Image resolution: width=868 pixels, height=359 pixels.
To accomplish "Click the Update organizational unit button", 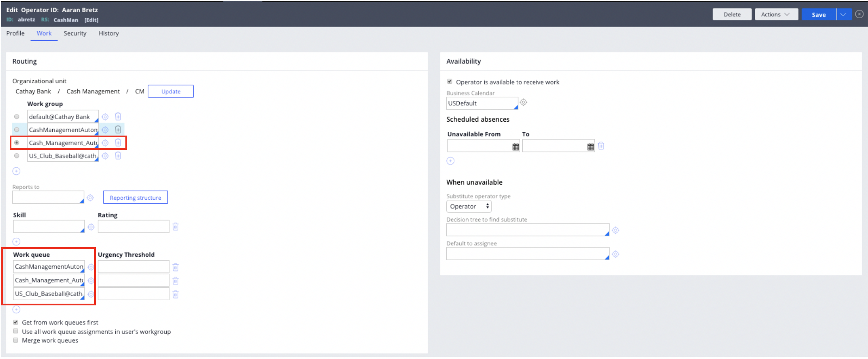I will [x=171, y=91].
